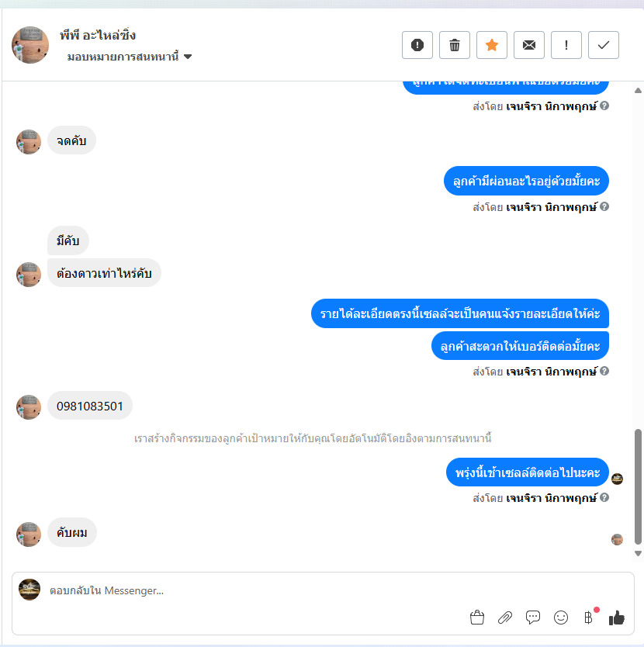This screenshot has height=647, width=644.
Task: Open the emoji picker smiley icon
Action: point(561,618)
